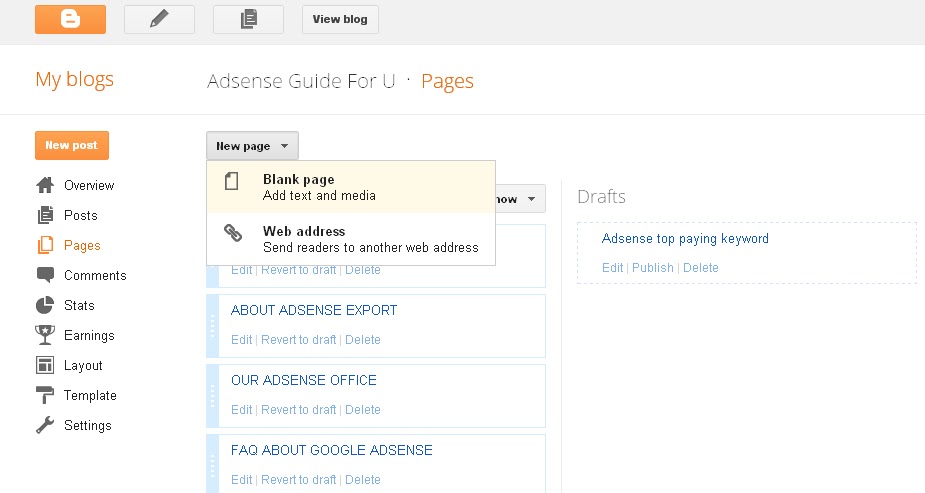Open Template in the sidebar
925x493 pixels.
[x=90, y=395]
